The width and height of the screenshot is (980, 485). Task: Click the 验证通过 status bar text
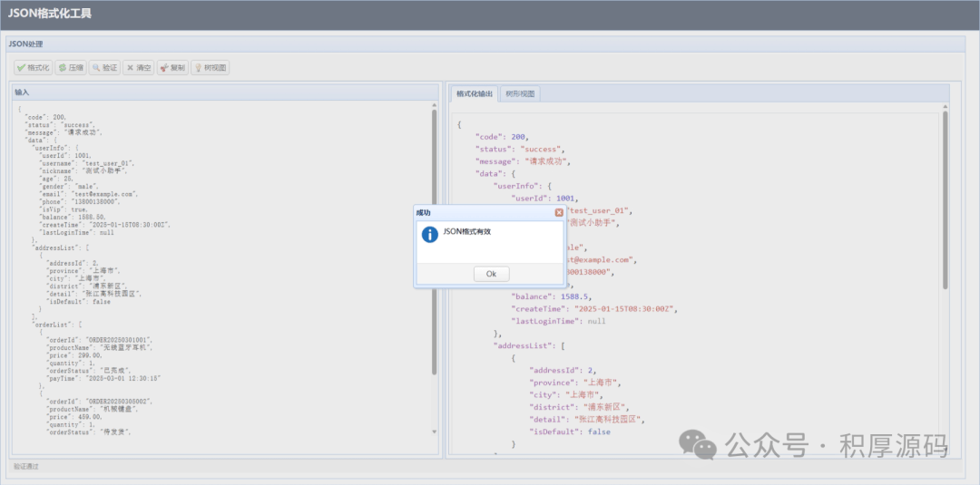pyautogui.click(x=26, y=466)
